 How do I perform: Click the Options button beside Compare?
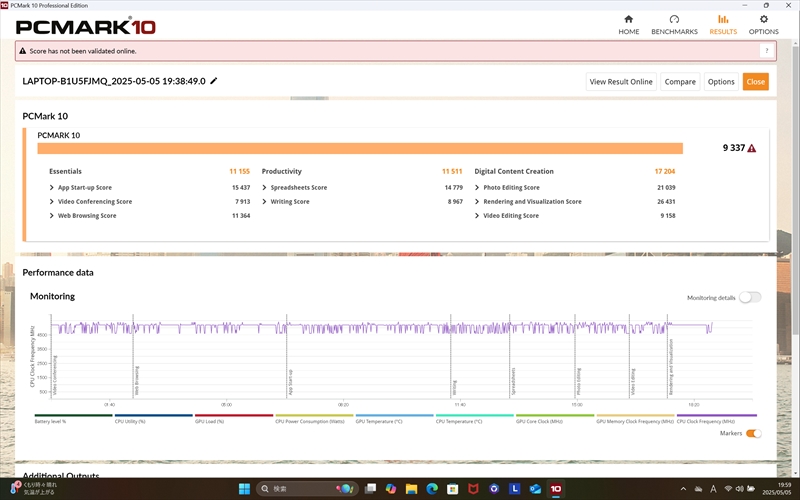(x=721, y=82)
